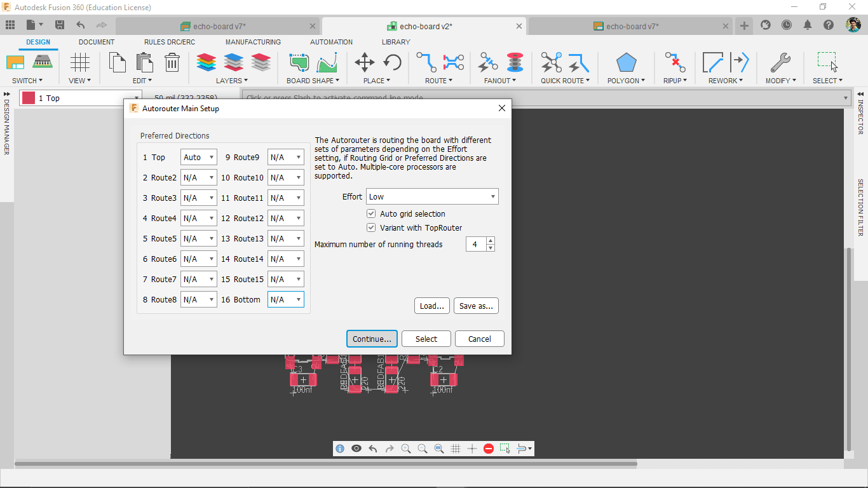Increase maximum running threads stepper
The image size is (868, 488).
click(491, 240)
